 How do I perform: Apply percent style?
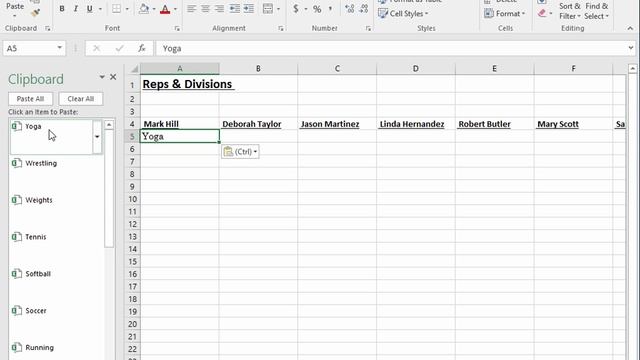pyautogui.click(x=317, y=9)
